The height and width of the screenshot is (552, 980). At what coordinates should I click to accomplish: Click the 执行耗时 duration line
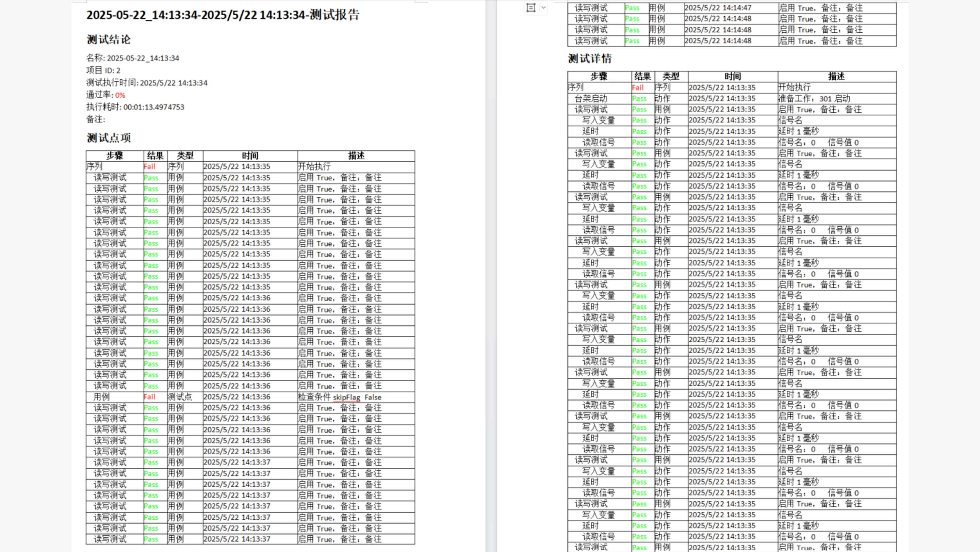[x=135, y=107]
